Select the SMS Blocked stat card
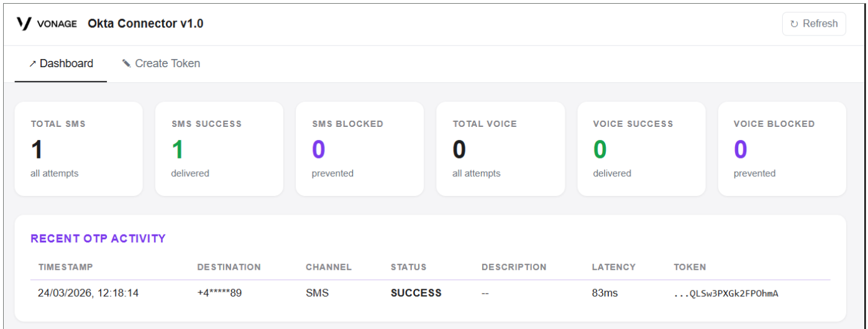The height and width of the screenshot is (329, 868). click(360, 149)
